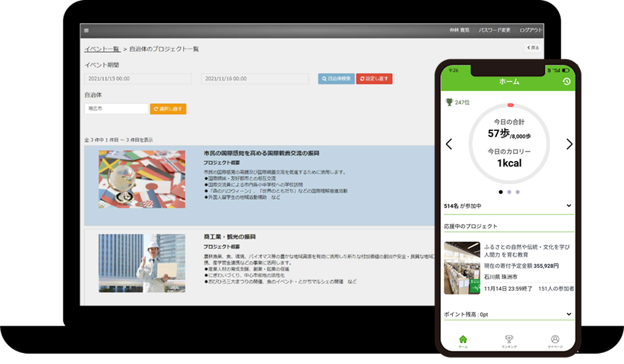This screenshot has height=364, width=624.
Task: Click the blue 自治体検索 search button
Action: pyautogui.click(x=336, y=79)
